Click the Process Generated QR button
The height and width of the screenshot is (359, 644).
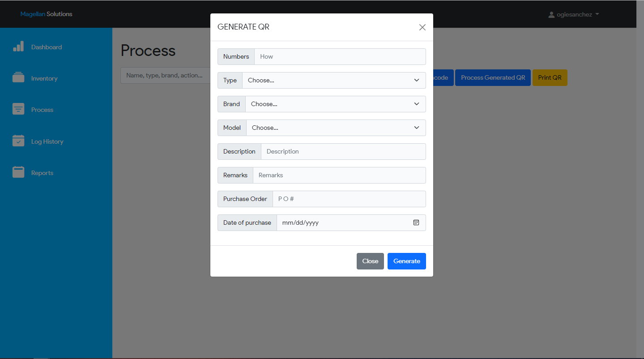pos(492,77)
